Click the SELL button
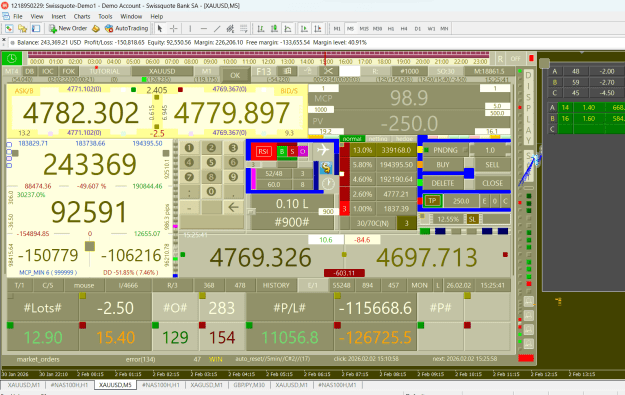Screen dimensions: 625x395 tap(492, 165)
